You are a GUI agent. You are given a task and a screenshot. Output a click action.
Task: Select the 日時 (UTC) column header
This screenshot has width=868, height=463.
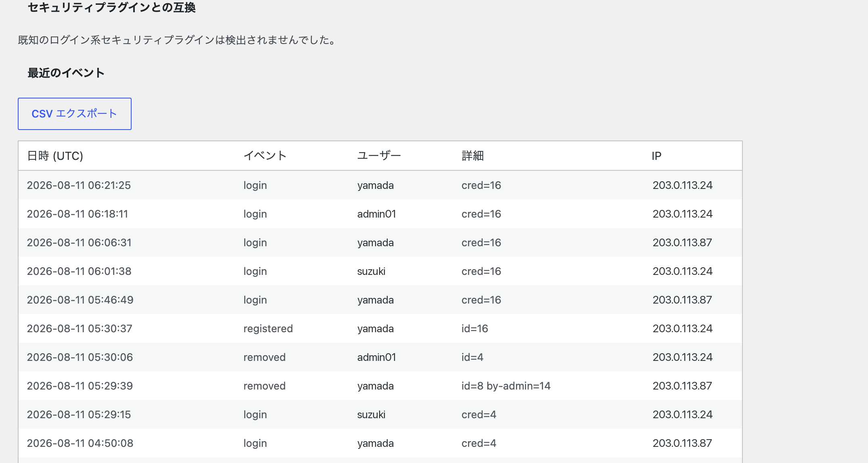coord(55,156)
